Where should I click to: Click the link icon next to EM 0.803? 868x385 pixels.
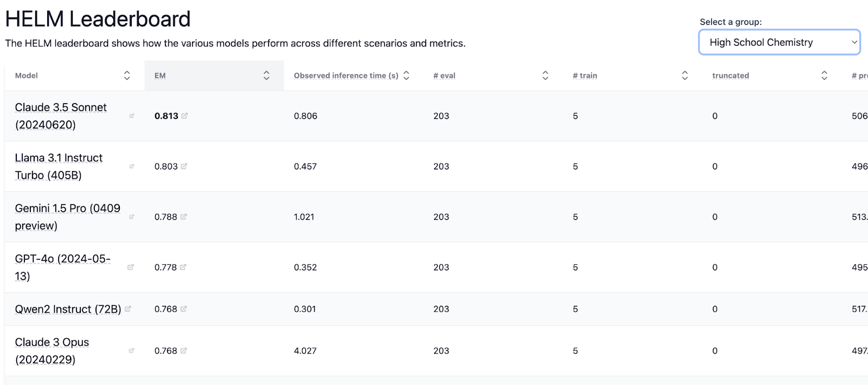184,166
